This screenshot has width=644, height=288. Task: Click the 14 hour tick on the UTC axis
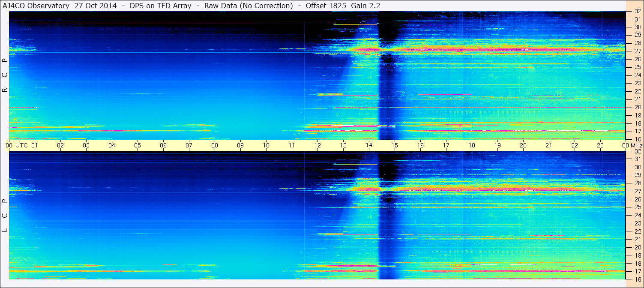point(369,145)
